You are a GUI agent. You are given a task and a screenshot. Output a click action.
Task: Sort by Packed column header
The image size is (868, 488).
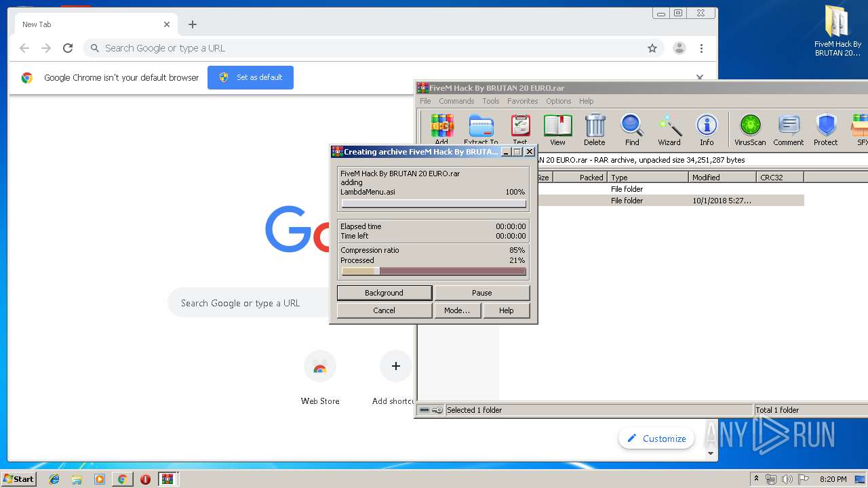tap(580, 178)
